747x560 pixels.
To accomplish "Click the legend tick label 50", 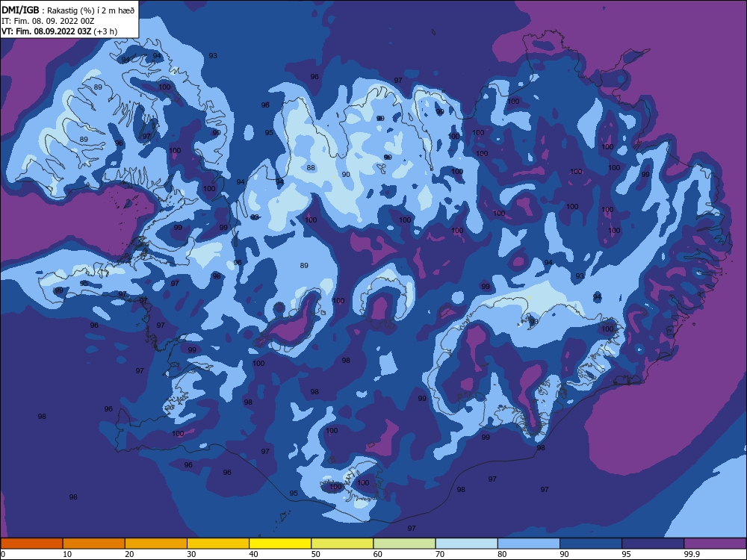I will click(316, 554).
